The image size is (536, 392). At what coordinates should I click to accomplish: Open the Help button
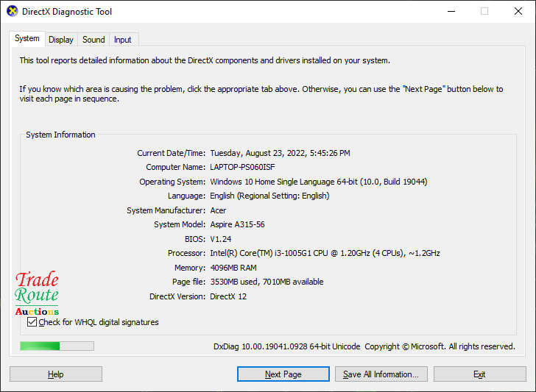click(x=56, y=374)
